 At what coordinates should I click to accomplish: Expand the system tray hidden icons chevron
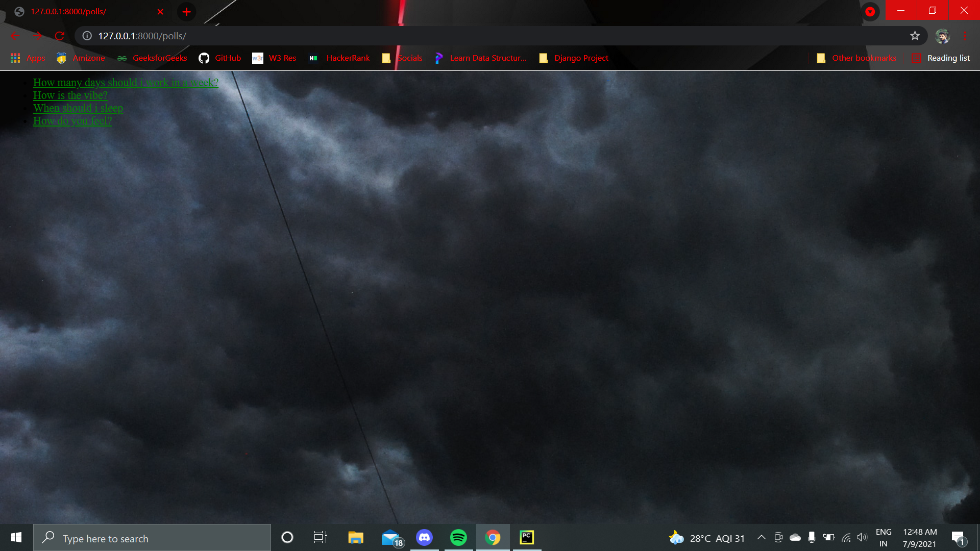pos(761,537)
